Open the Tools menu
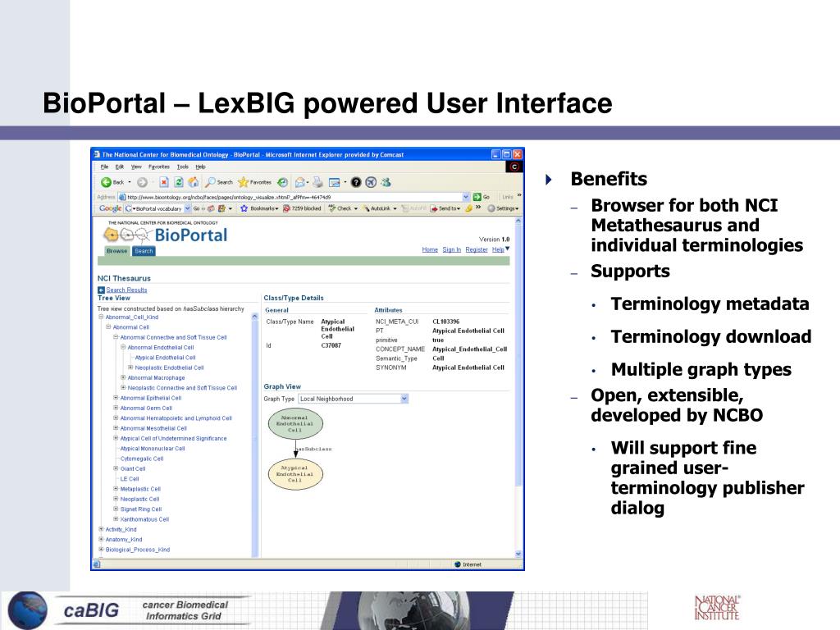The image size is (840, 630). coord(183,167)
